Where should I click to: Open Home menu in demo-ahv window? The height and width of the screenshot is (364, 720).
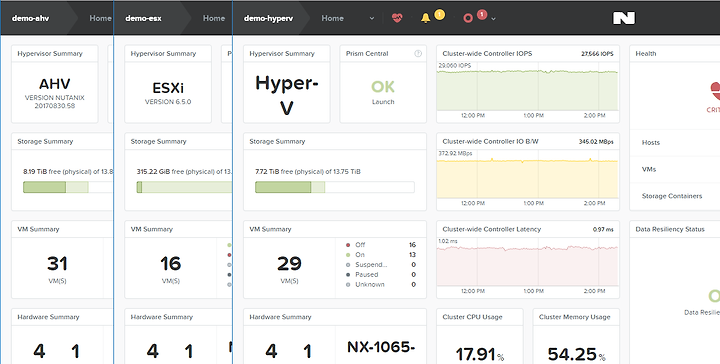click(100, 18)
